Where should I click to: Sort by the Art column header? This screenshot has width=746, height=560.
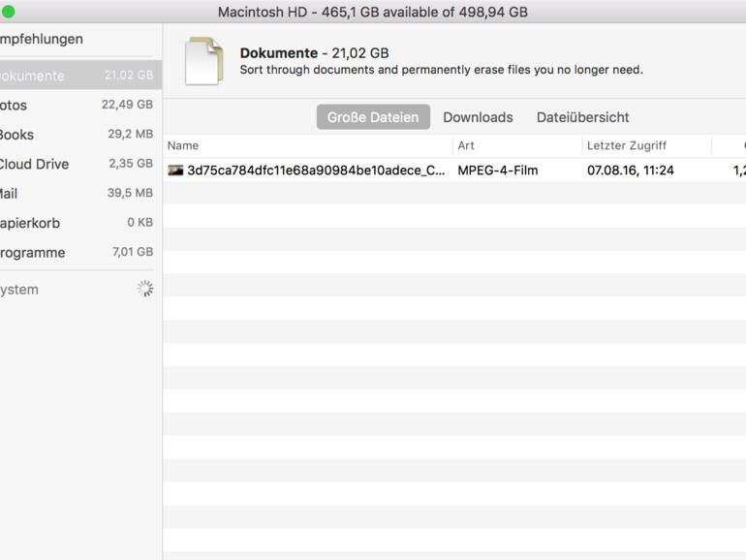coord(517,145)
